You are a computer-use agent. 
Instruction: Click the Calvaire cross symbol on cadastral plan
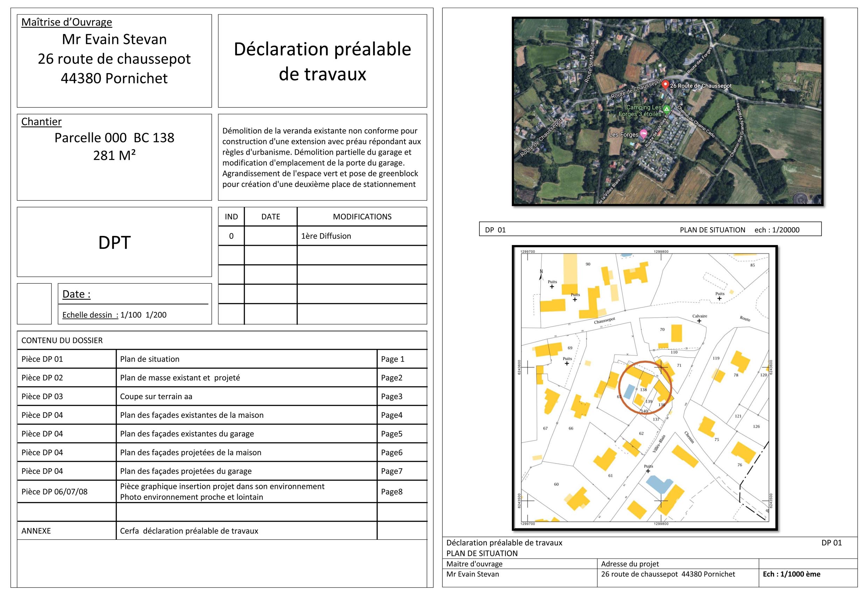(699, 321)
